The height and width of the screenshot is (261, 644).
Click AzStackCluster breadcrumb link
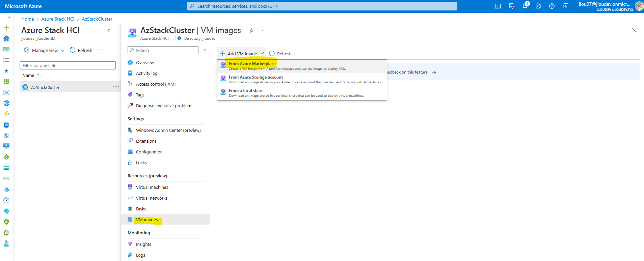pyautogui.click(x=97, y=19)
